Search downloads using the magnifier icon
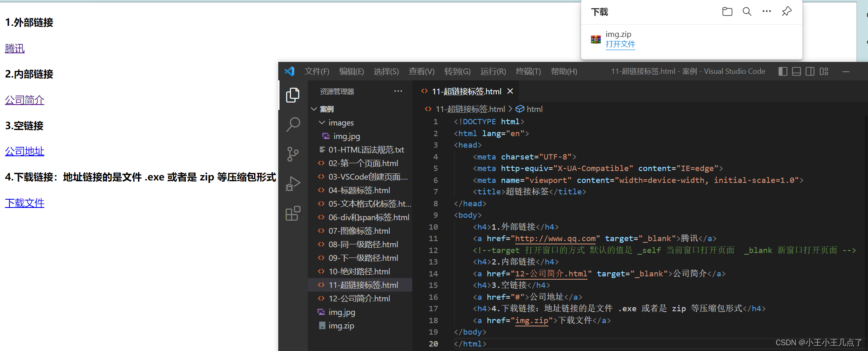 747,11
